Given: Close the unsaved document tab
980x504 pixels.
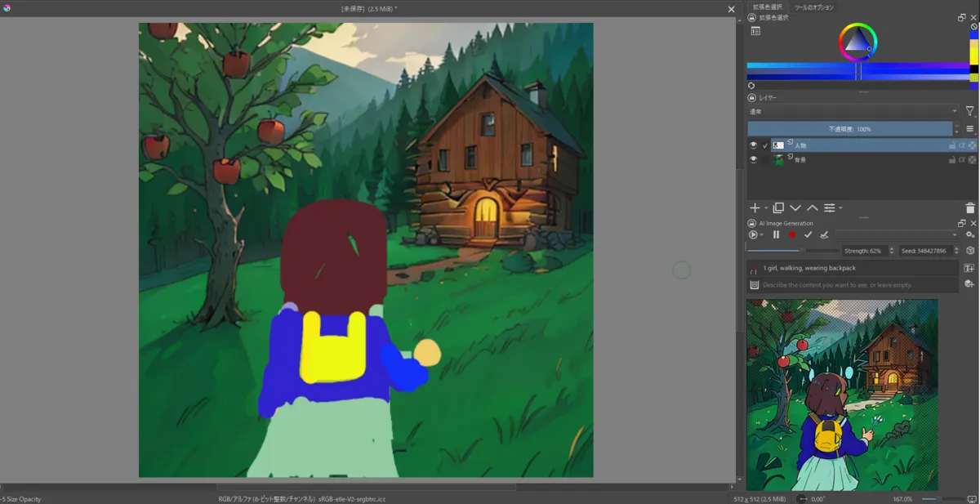Looking at the screenshot, I should (731, 9).
